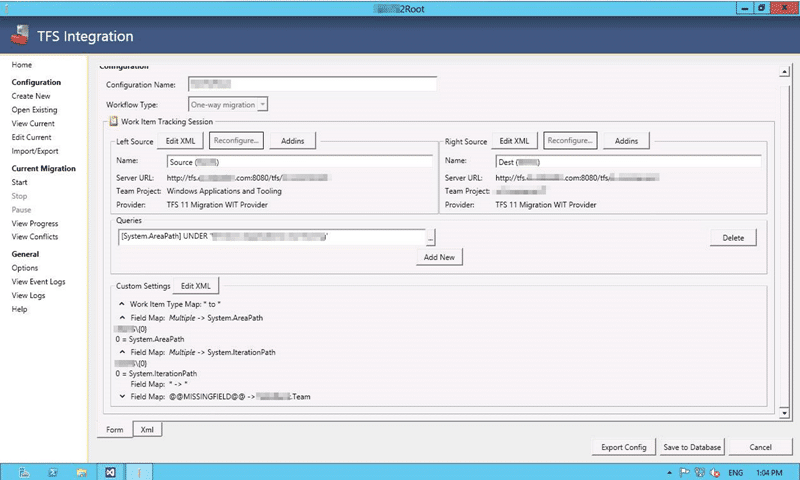
Task: Open query editor ellipsis button
Action: coord(431,237)
